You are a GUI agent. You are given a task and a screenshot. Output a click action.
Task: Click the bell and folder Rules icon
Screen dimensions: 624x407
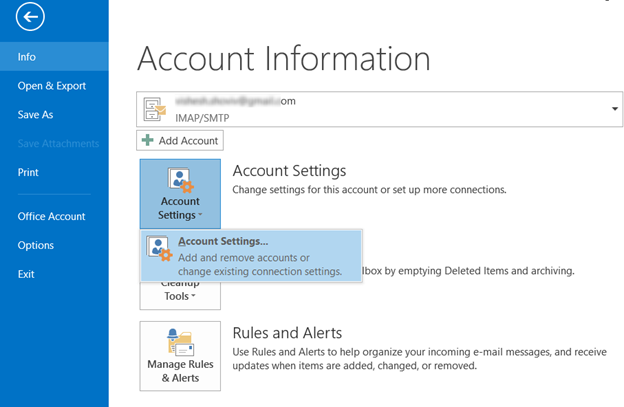pos(180,342)
